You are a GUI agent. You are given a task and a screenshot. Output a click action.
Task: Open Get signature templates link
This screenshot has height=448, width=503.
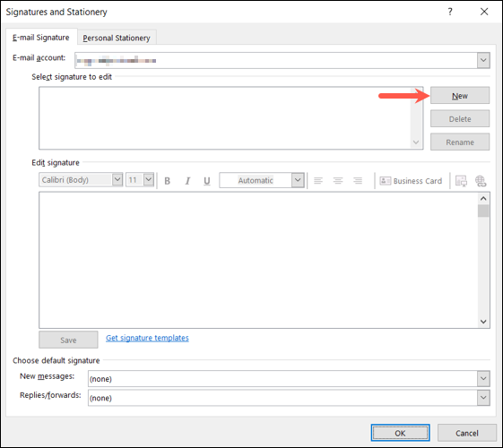click(x=147, y=338)
